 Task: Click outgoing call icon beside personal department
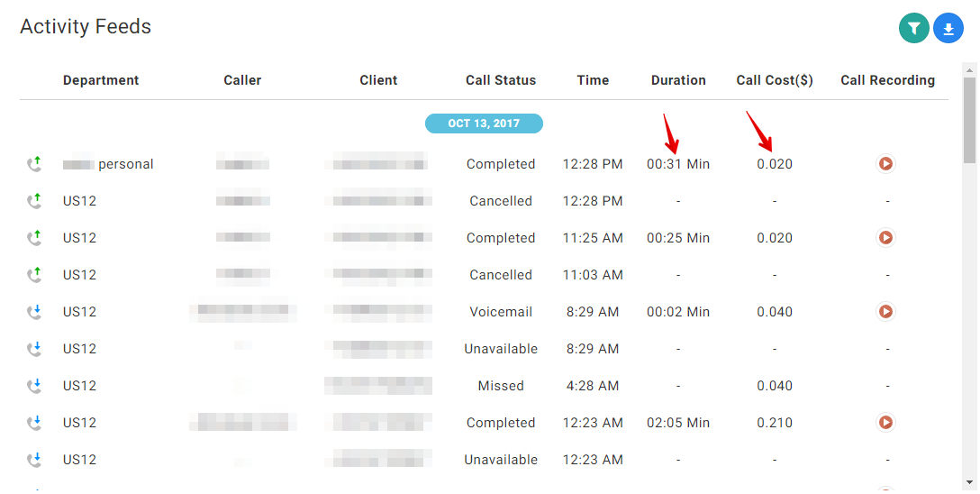(x=34, y=164)
